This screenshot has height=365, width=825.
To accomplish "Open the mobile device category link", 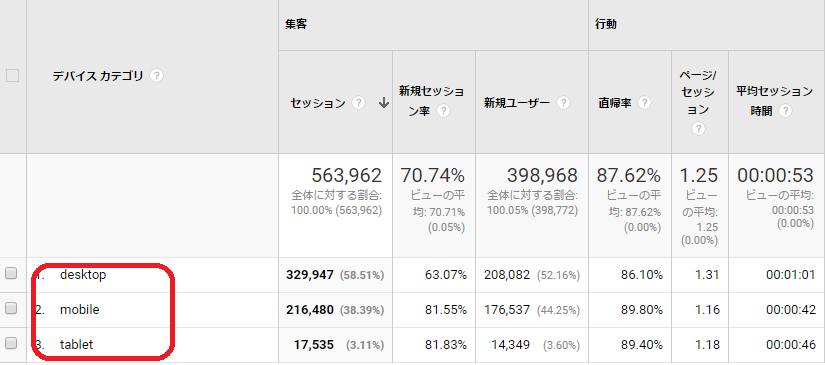I will (79, 310).
